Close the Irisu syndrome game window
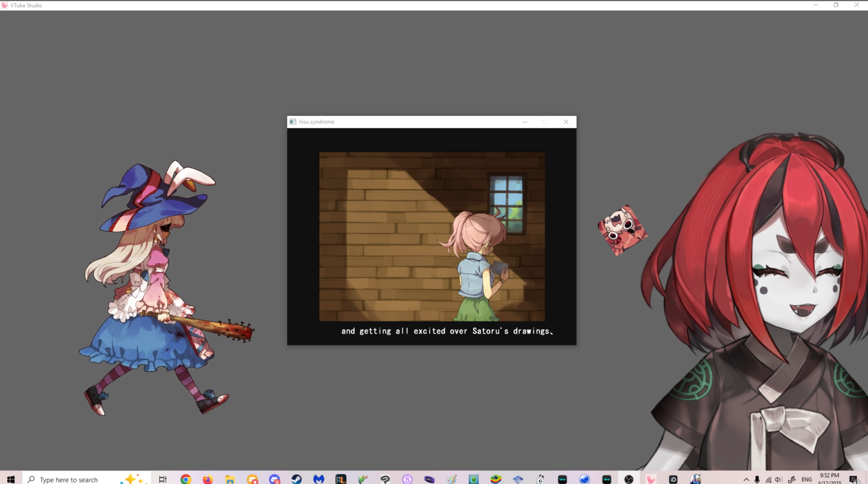 tap(565, 122)
